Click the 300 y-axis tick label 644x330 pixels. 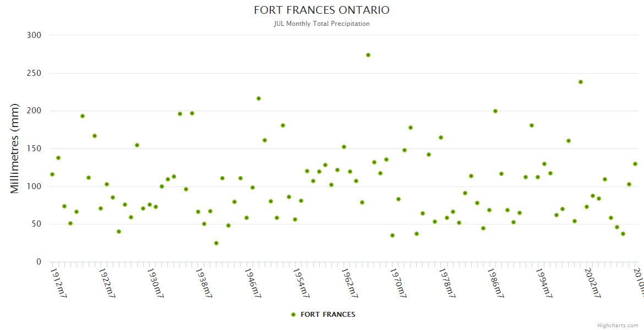pyautogui.click(x=34, y=35)
